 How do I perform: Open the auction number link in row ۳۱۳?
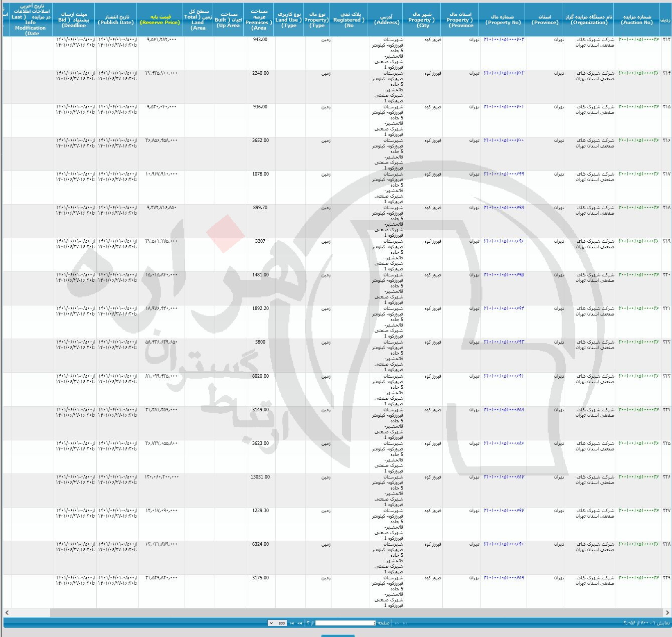click(x=639, y=40)
